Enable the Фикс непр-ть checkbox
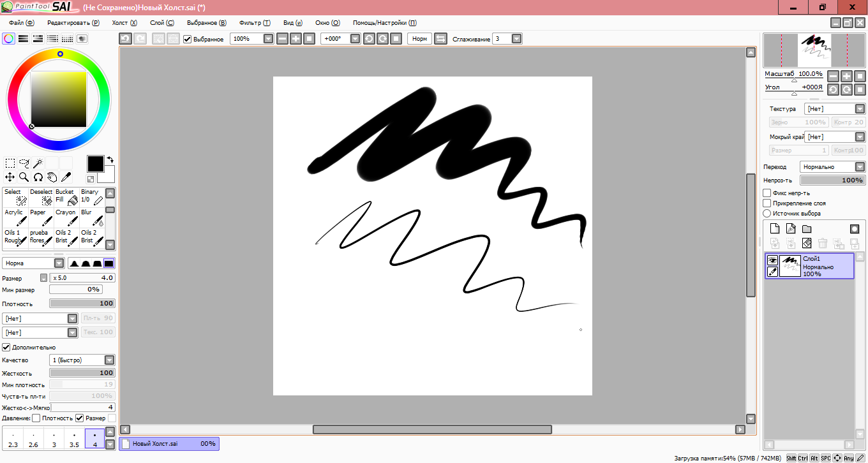This screenshot has height=463, width=868. (767, 193)
